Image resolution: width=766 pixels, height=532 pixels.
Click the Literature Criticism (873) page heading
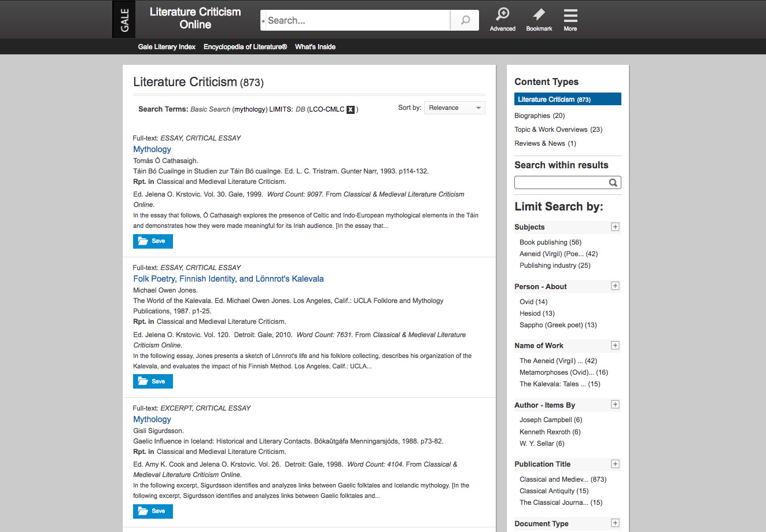pyautogui.click(x=198, y=82)
